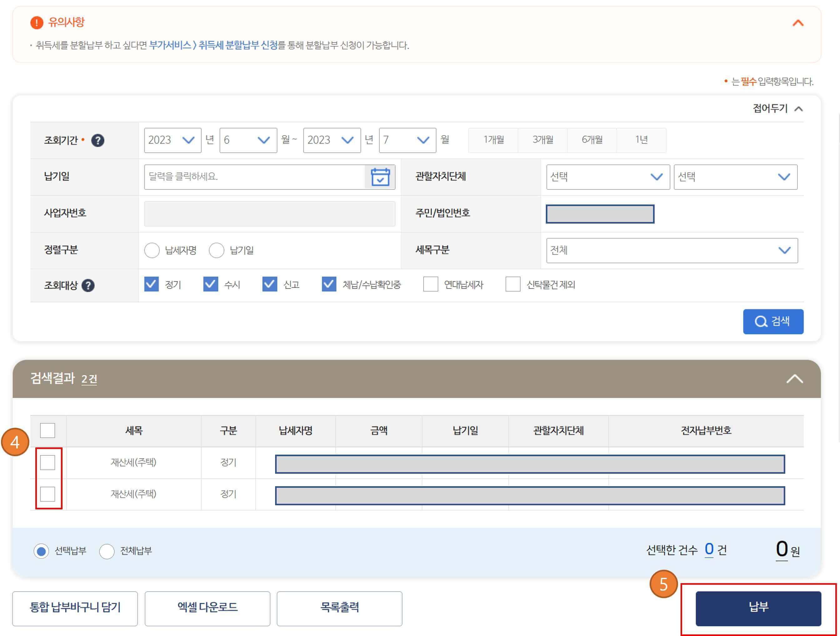Click help icon next to 조회기간
Screen dimensions: 840x636
click(x=98, y=141)
